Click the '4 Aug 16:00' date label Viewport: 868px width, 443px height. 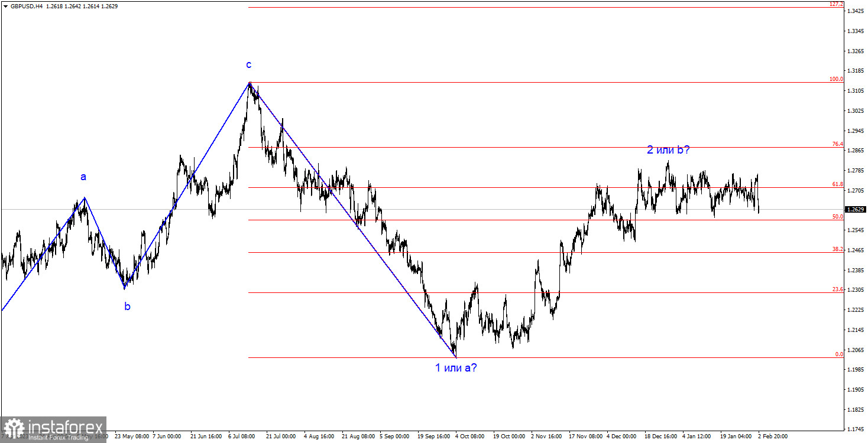point(320,437)
